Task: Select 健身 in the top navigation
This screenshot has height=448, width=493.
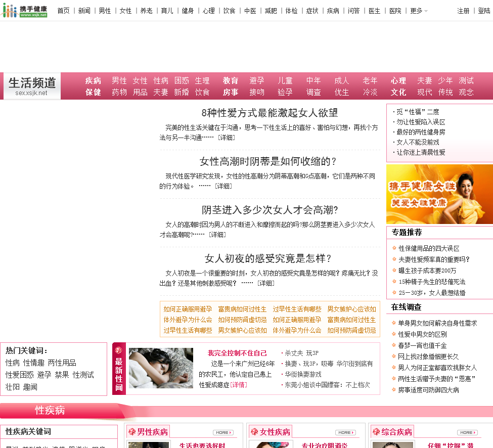Action: pyautogui.click(x=188, y=11)
